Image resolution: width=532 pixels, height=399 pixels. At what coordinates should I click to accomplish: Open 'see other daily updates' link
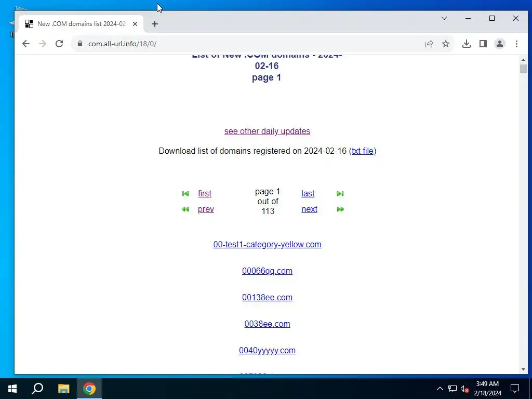click(267, 131)
